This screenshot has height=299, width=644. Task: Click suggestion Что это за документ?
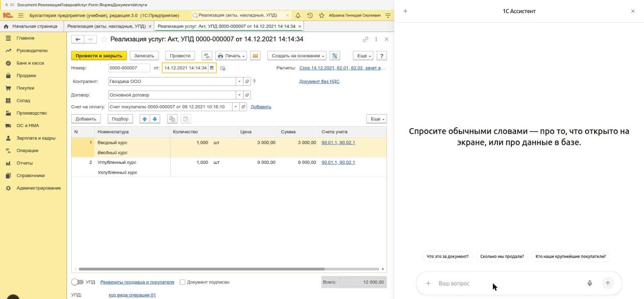tap(447, 256)
